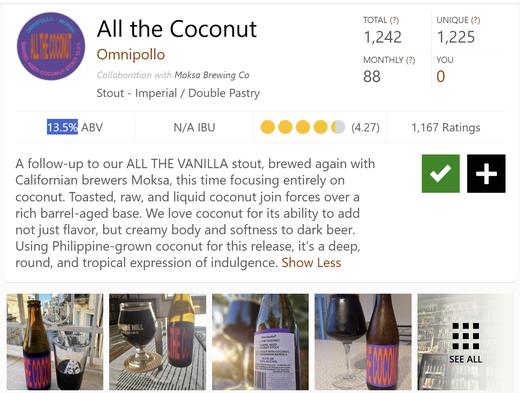Click the All the Coconut beer title
This screenshot has width=520, height=393.
(177, 29)
